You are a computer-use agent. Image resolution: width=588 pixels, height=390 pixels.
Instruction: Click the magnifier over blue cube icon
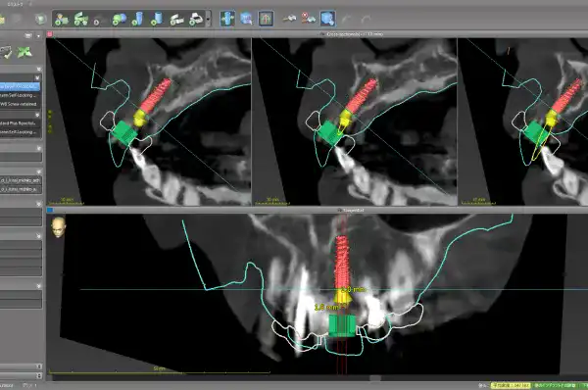click(246, 19)
